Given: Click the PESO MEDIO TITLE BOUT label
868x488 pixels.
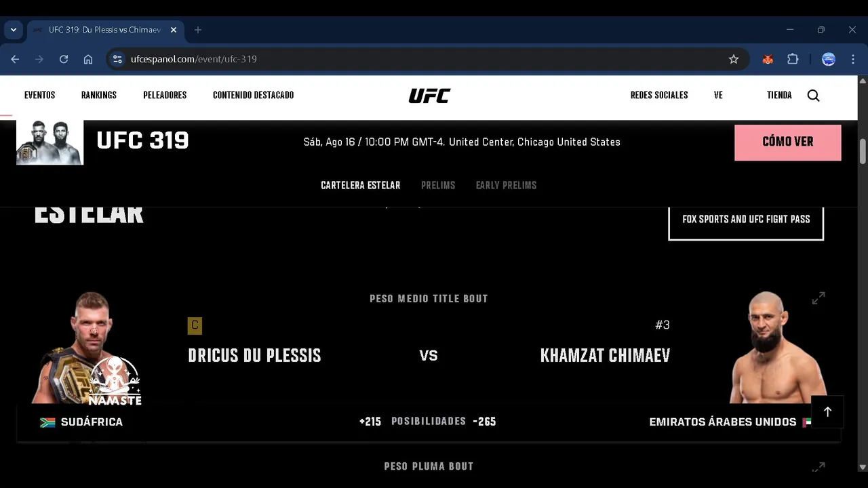Looking at the screenshot, I should pos(429,299).
